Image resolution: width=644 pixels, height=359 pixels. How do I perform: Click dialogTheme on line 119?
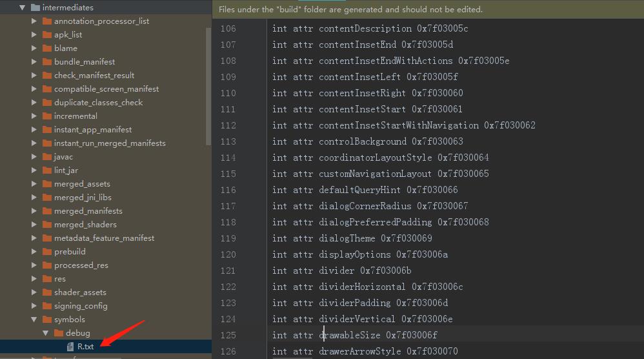[x=347, y=238]
